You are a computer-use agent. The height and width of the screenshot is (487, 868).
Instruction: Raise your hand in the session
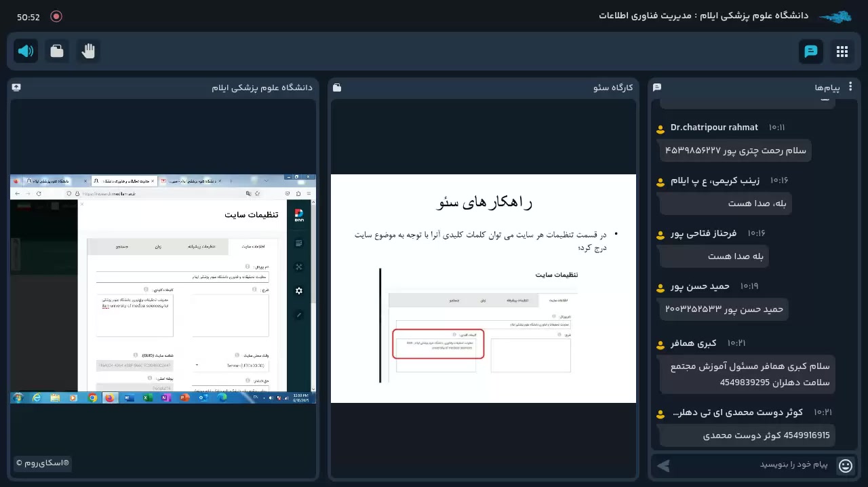[88, 51]
